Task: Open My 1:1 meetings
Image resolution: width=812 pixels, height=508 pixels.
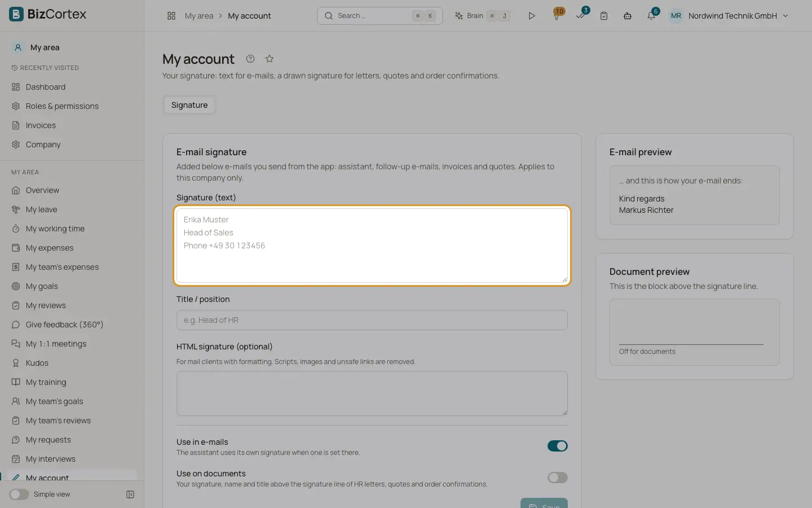Action: click(72, 344)
